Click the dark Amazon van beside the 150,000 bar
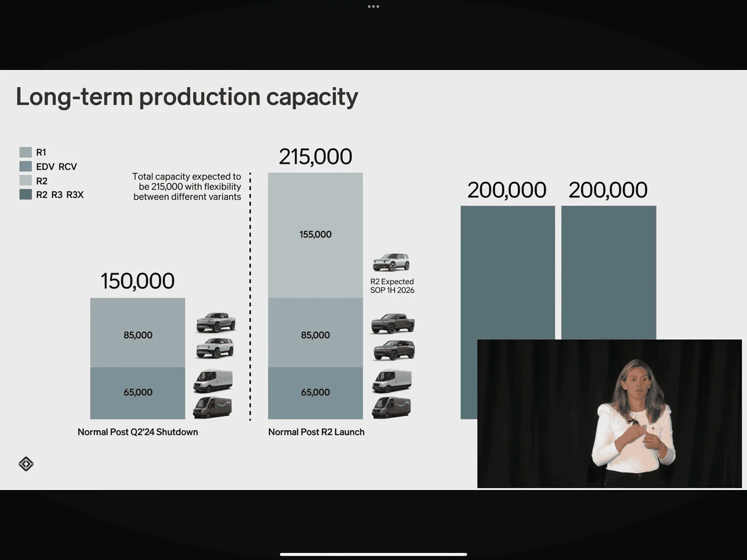The width and height of the screenshot is (747, 560). click(212, 407)
